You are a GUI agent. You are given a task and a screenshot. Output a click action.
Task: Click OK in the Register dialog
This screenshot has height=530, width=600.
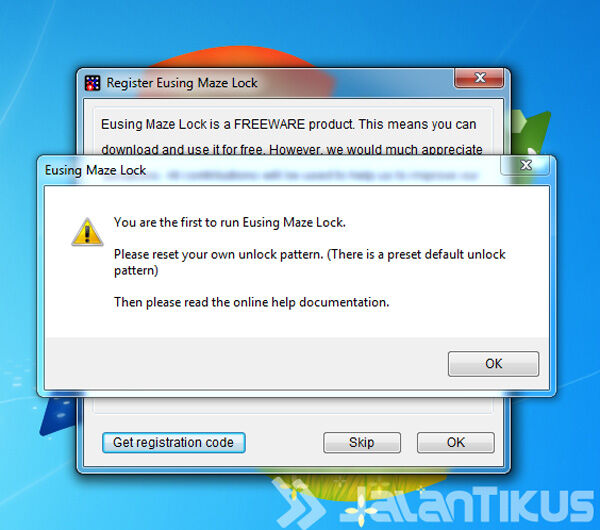click(x=455, y=442)
